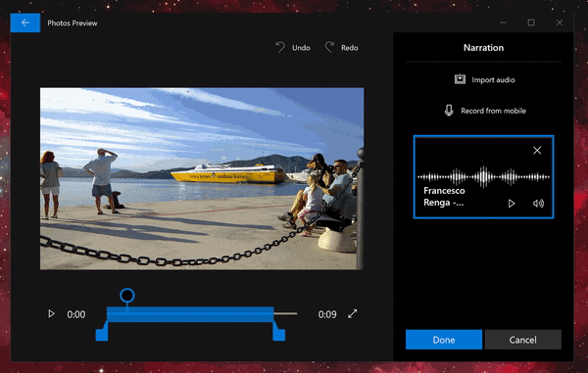Maximize the Photos Preview window
Image resolution: width=588 pixels, height=373 pixels.
[x=531, y=23]
